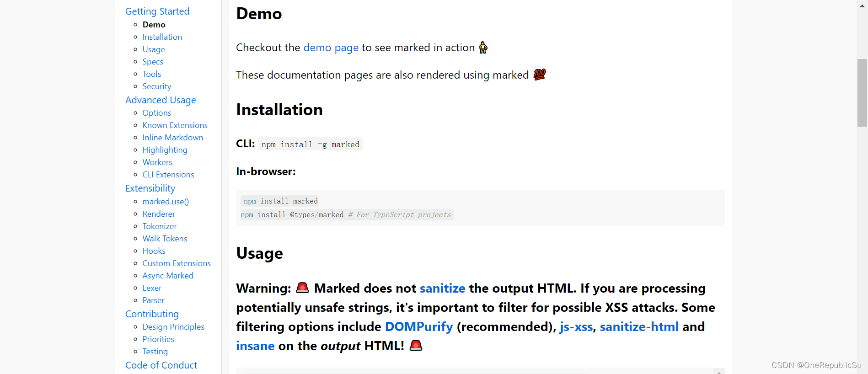Click the inline code npm install -g marked
Screen dimensions: 868x374
[x=311, y=144]
